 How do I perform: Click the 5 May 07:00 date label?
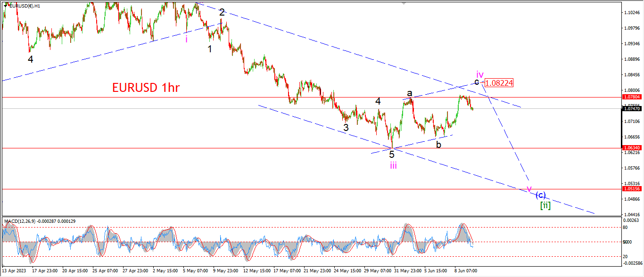[x=196, y=271]
